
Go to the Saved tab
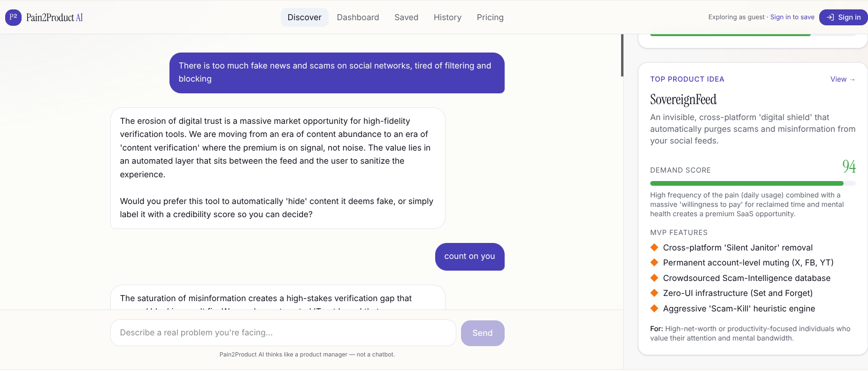click(x=406, y=17)
